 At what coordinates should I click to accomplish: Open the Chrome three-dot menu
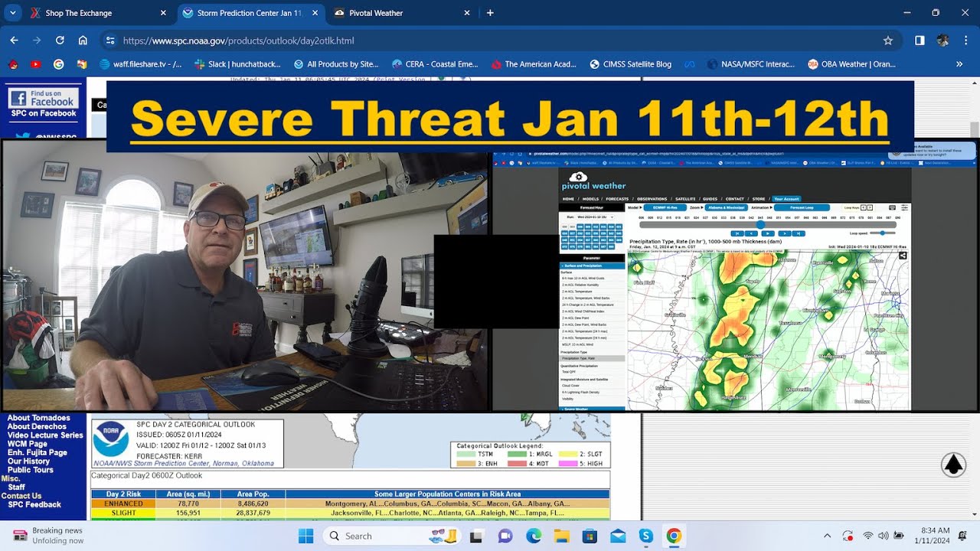(965, 41)
